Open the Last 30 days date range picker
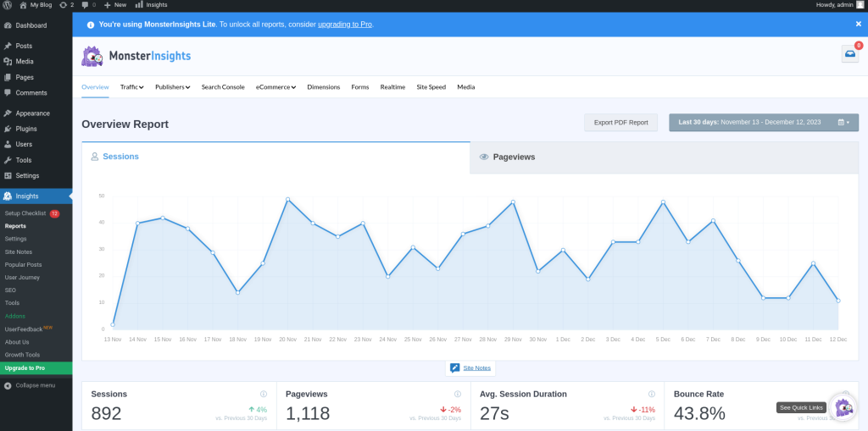868x431 pixels. [764, 122]
